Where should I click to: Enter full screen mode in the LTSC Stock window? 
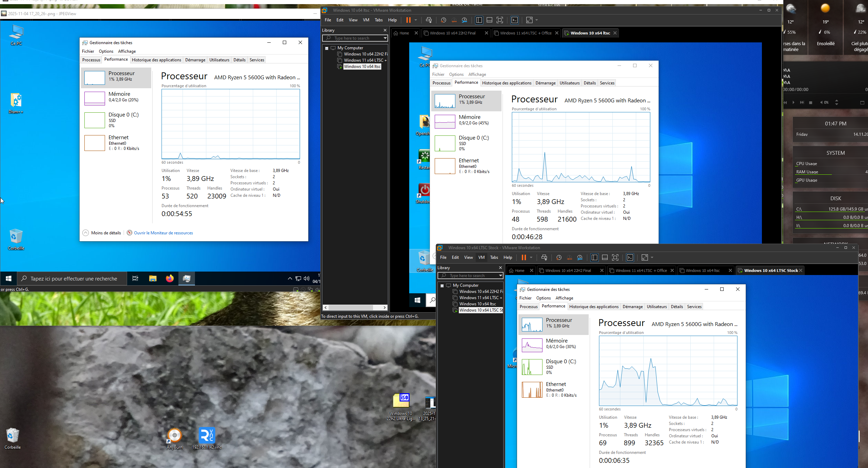(615, 257)
